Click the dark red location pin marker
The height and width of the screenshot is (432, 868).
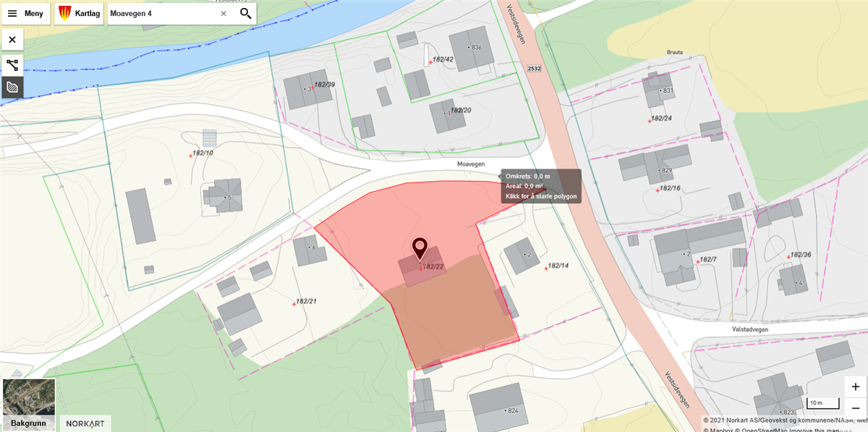point(420,249)
